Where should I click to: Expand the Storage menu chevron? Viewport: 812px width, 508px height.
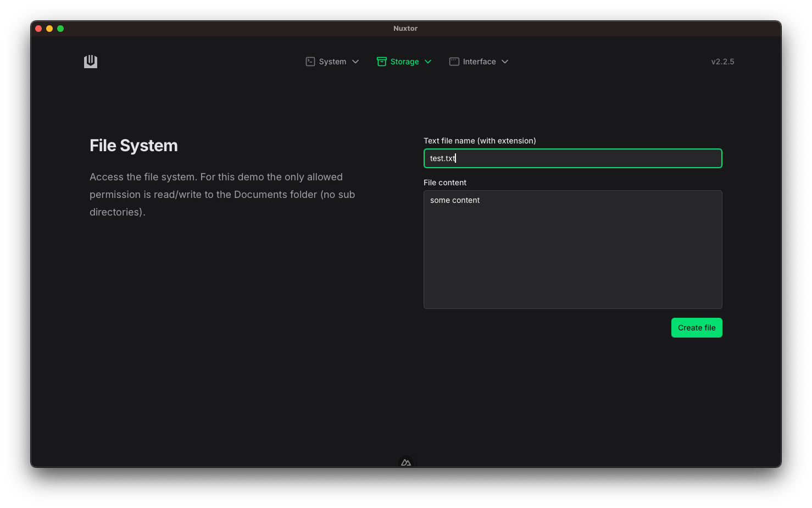pos(428,62)
